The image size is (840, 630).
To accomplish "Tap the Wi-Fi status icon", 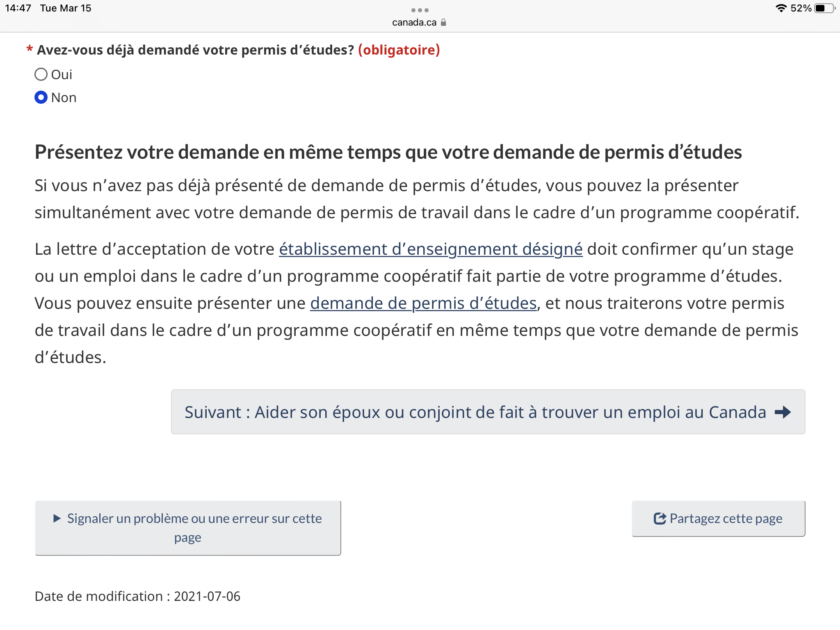I will pos(781,8).
